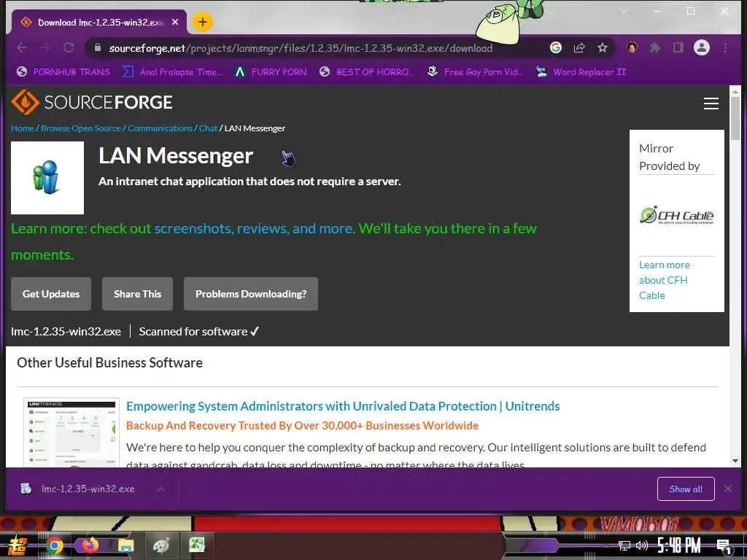This screenshot has height=560, width=747.
Task: Open Chrome from the taskbar
Action: (54, 545)
